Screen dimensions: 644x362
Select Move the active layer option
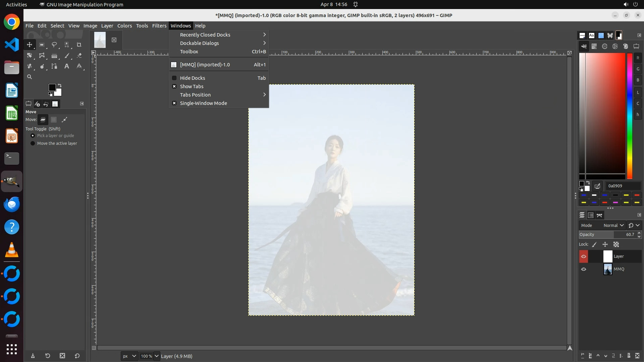pos(33,143)
